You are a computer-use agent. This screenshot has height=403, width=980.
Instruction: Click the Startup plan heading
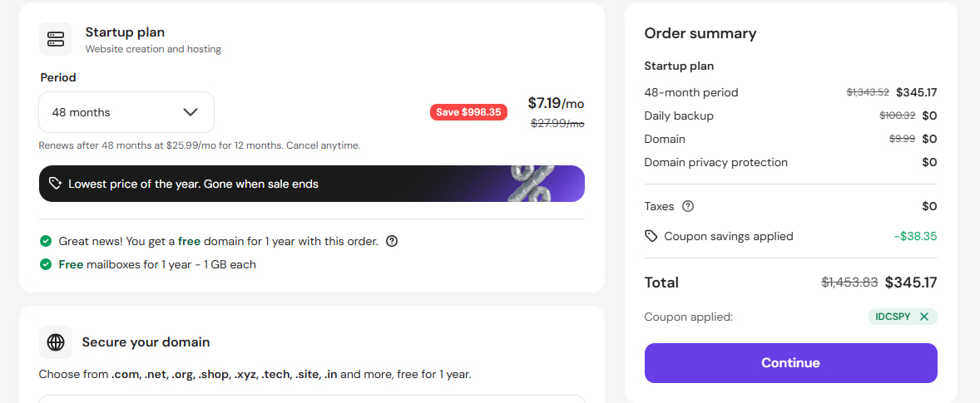point(125,32)
